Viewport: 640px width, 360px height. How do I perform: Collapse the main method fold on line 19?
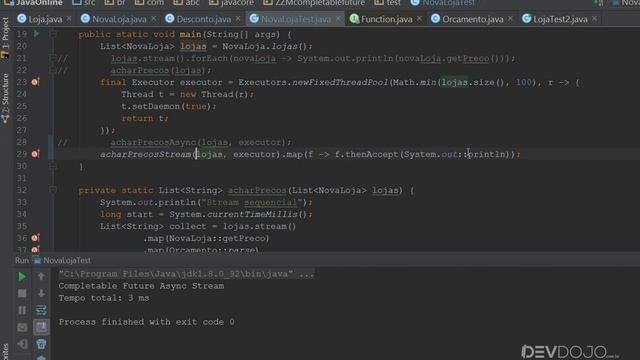(x=53, y=34)
